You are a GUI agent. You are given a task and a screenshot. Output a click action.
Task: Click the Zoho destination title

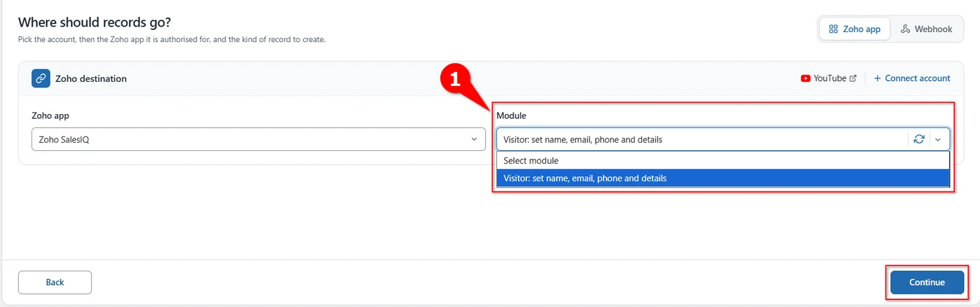[91, 79]
